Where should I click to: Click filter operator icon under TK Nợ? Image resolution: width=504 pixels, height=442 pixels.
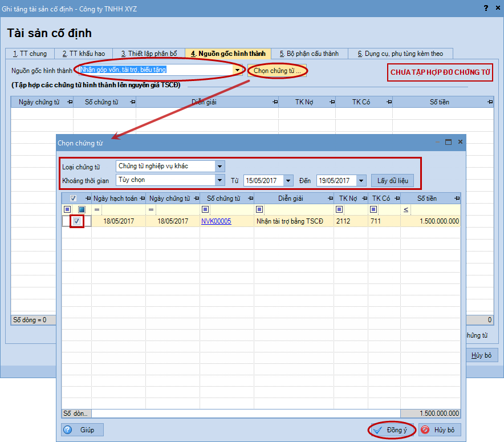[339, 209]
